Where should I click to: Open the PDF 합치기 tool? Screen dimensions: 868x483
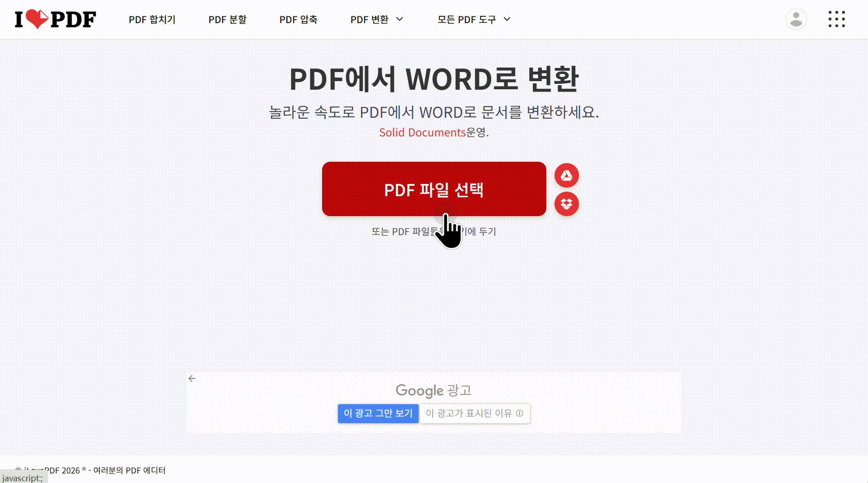[152, 19]
